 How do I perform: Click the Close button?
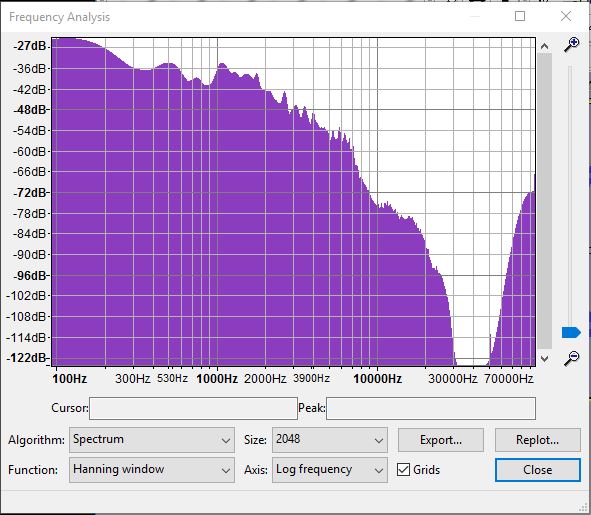point(537,470)
